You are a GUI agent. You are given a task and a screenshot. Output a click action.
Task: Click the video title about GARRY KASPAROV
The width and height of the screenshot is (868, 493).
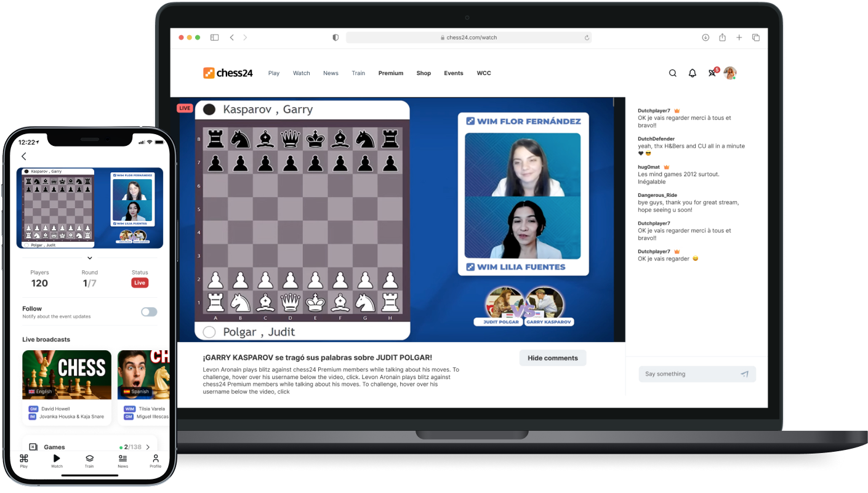pos(318,358)
